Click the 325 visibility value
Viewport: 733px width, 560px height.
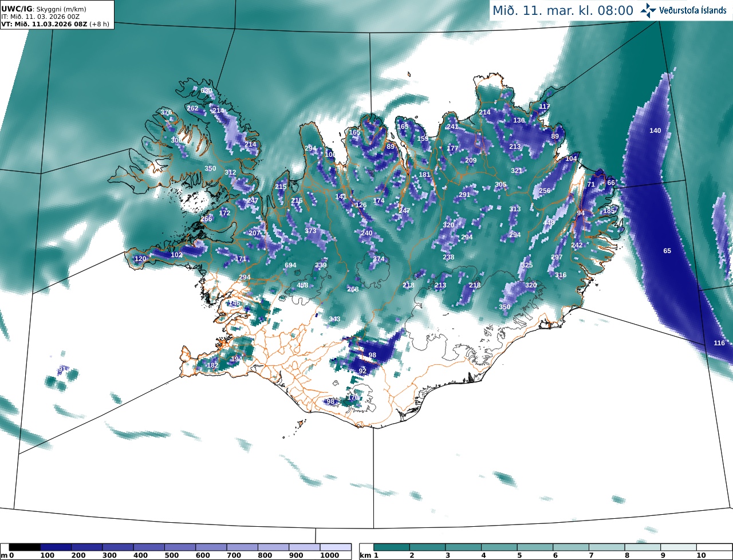tap(527, 265)
